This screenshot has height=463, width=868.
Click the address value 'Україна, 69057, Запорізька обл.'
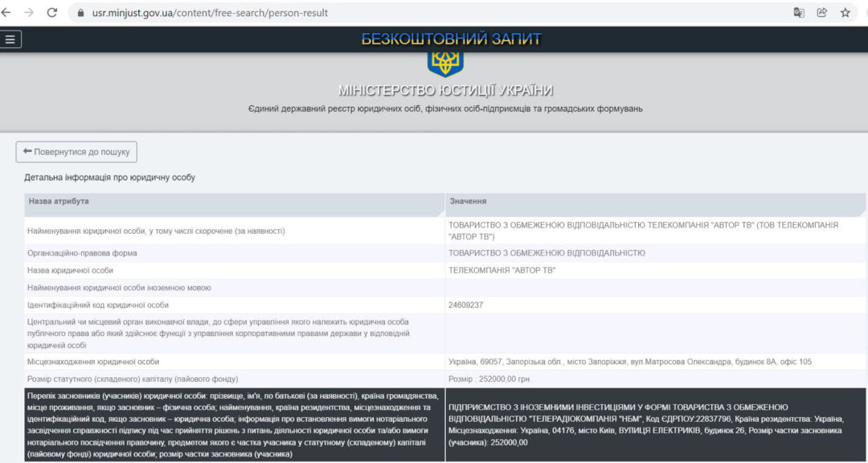(656, 362)
